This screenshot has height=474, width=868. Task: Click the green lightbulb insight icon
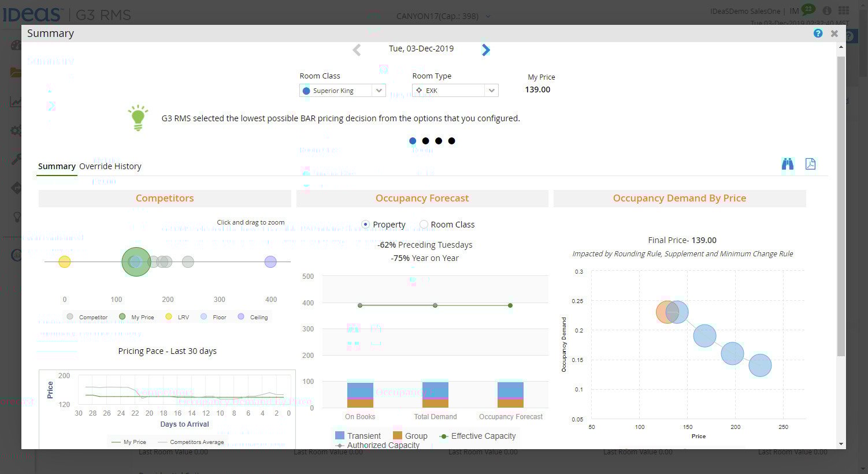pos(138,118)
